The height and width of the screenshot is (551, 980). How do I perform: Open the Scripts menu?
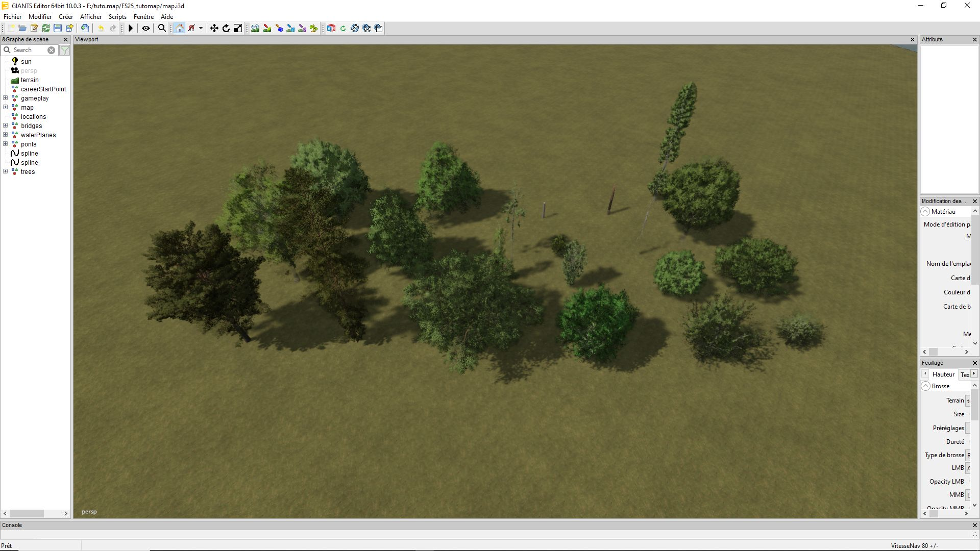pyautogui.click(x=117, y=16)
